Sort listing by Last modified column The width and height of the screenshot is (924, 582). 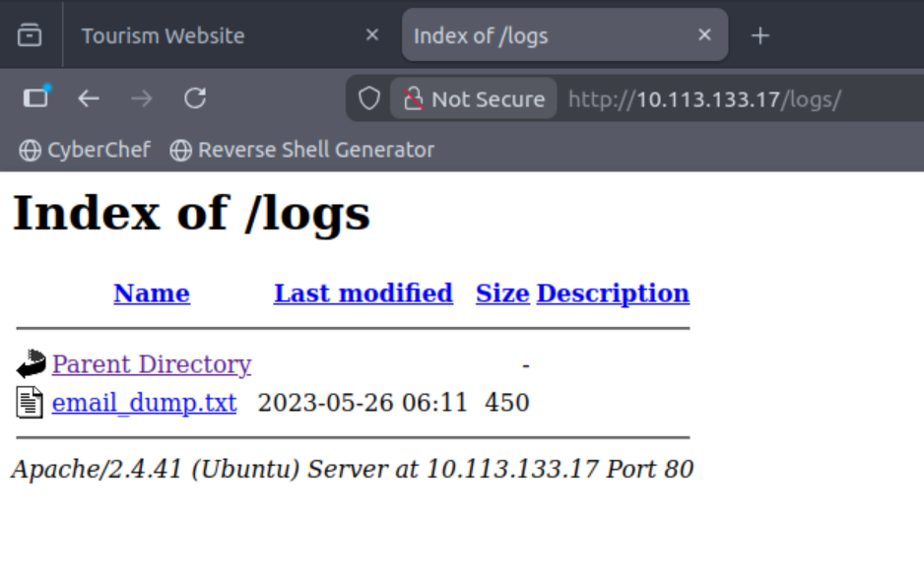[363, 292]
